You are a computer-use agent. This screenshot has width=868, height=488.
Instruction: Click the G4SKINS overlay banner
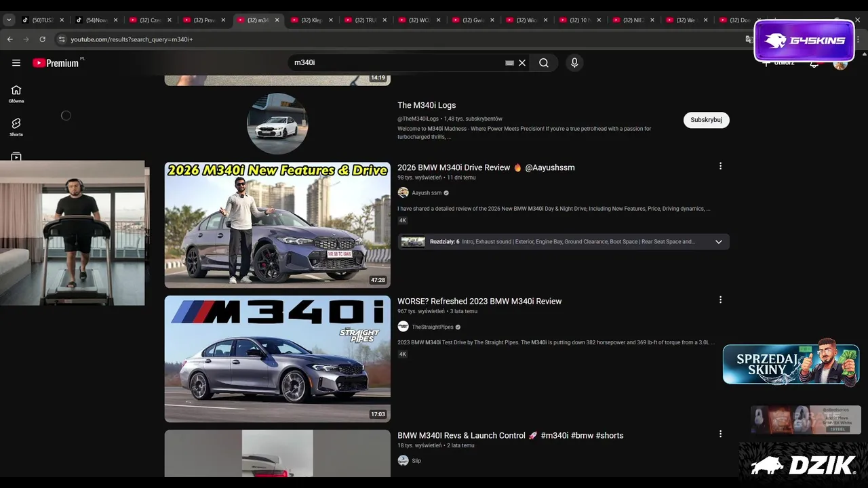[x=804, y=41]
